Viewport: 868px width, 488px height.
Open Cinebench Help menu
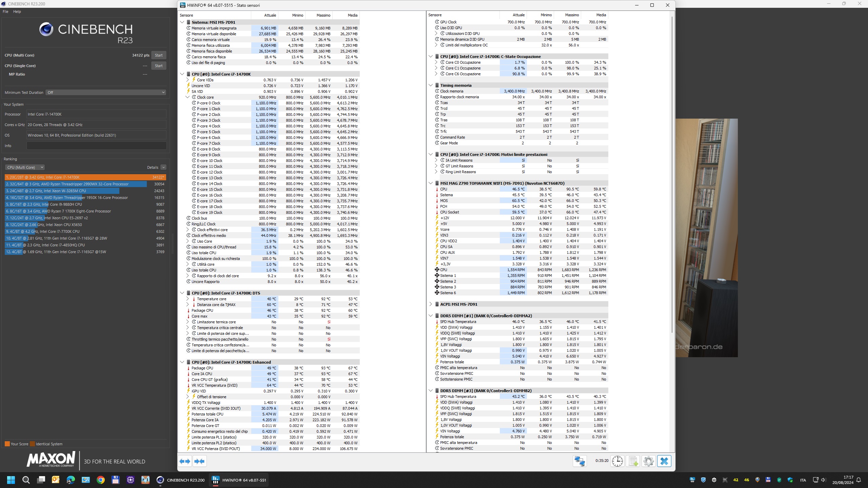pyautogui.click(x=17, y=12)
